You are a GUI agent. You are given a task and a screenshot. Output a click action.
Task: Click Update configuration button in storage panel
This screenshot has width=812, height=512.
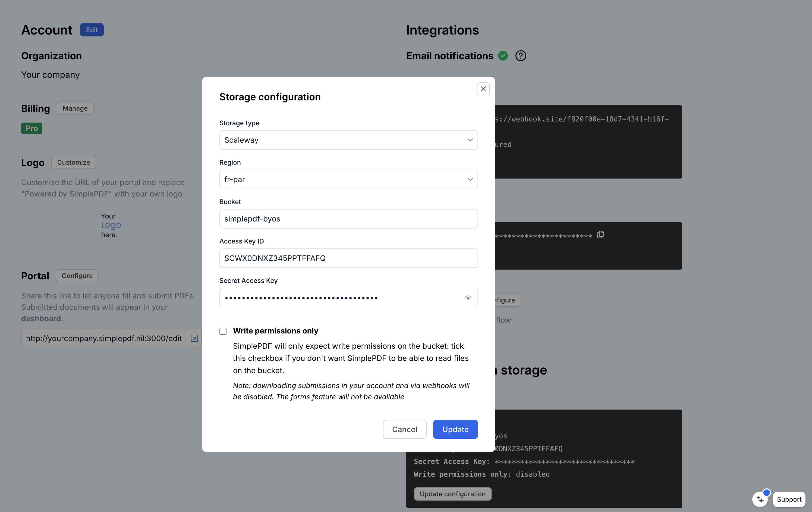pos(452,494)
